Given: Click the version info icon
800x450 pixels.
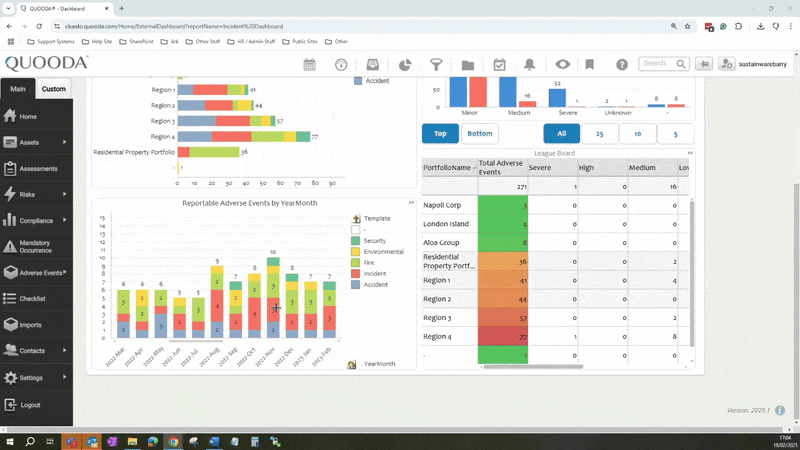Looking at the screenshot, I should tap(780, 410).
